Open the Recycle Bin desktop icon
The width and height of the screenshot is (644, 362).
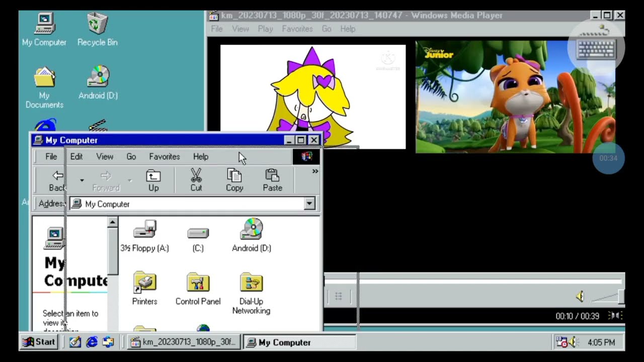click(97, 29)
